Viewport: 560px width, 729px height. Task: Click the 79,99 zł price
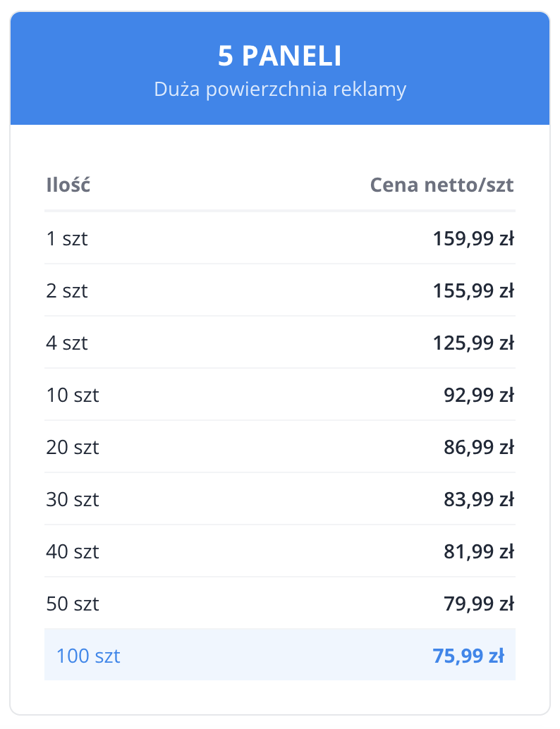[478, 604]
